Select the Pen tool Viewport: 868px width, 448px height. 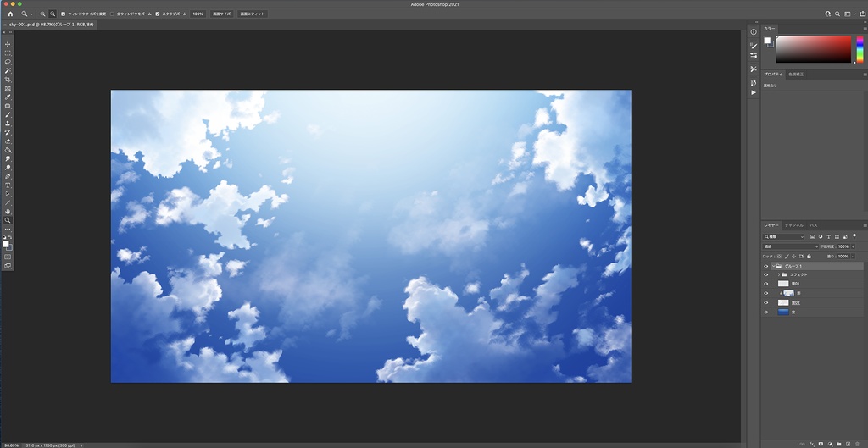[x=8, y=176]
